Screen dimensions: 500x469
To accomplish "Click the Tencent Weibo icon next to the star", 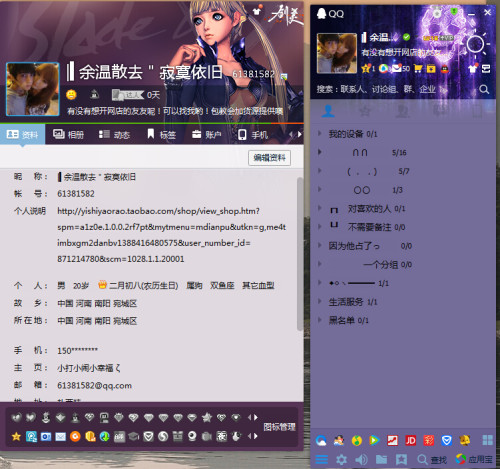I will click(383, 68).
